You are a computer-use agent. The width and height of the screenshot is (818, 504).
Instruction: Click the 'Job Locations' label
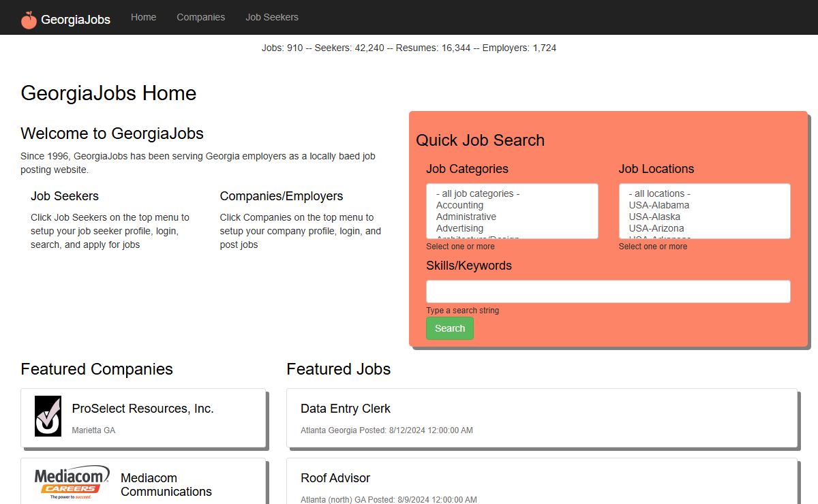(x=656, y=169)
